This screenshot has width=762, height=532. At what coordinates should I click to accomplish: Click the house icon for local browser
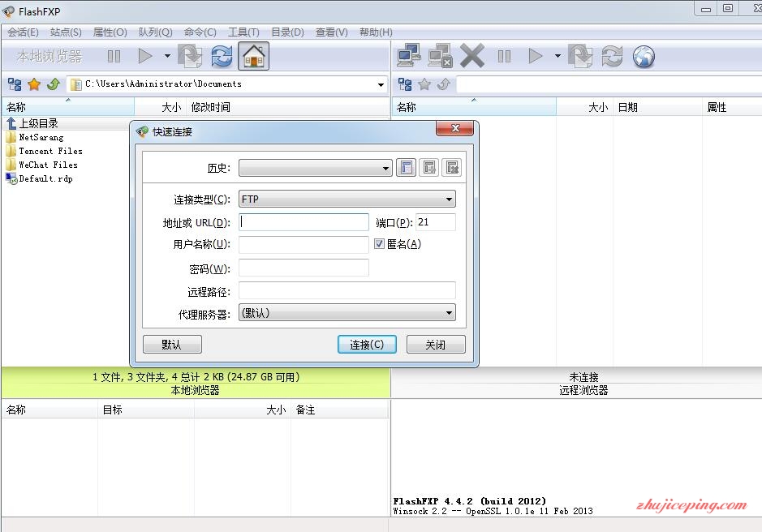click(x=253, y=56)
